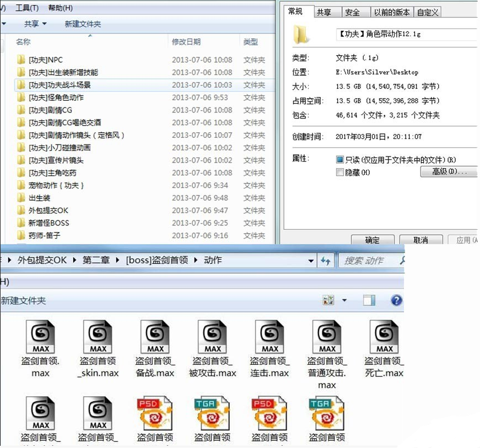Select the 盗剑首领_普通攻击.max file icon
This screenshot has width=480, height=448.
point(327,337)
